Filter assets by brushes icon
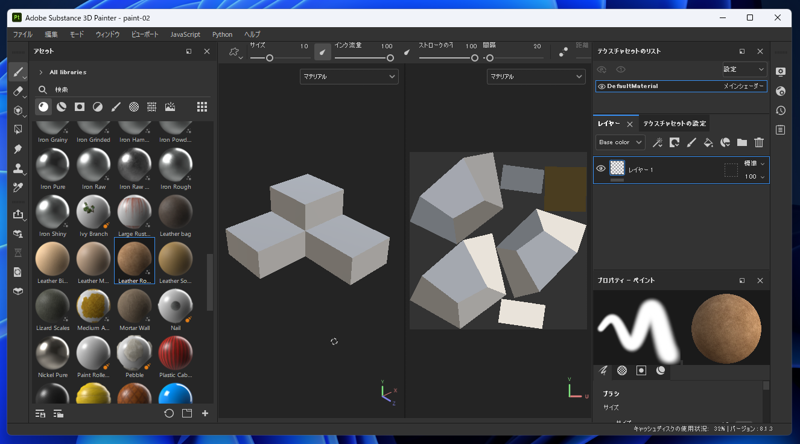The width and height of the screenshot is (800, 444). [x=116, y=107]
